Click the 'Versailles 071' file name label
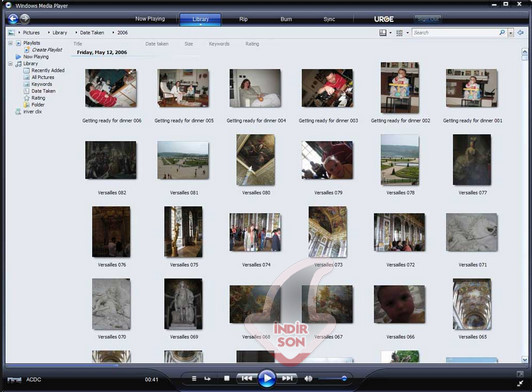 coord(472,265)
